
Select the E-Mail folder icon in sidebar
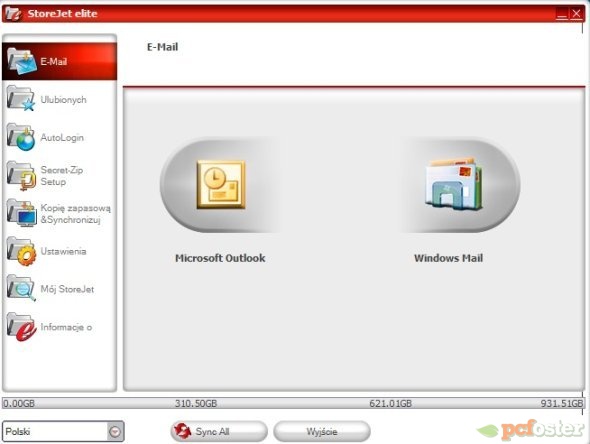click(x=22, y=61)
